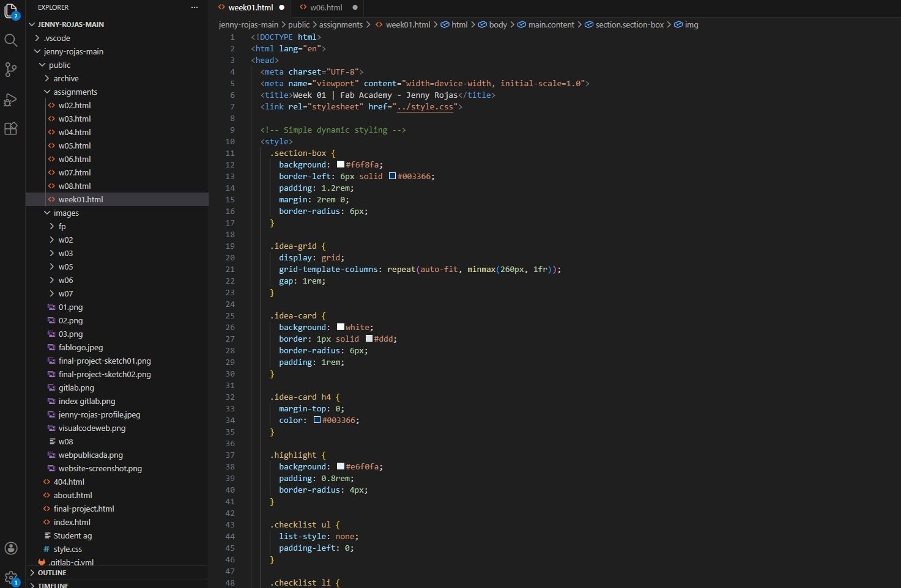Click the html icon of index.html

(x=46, y=522)
